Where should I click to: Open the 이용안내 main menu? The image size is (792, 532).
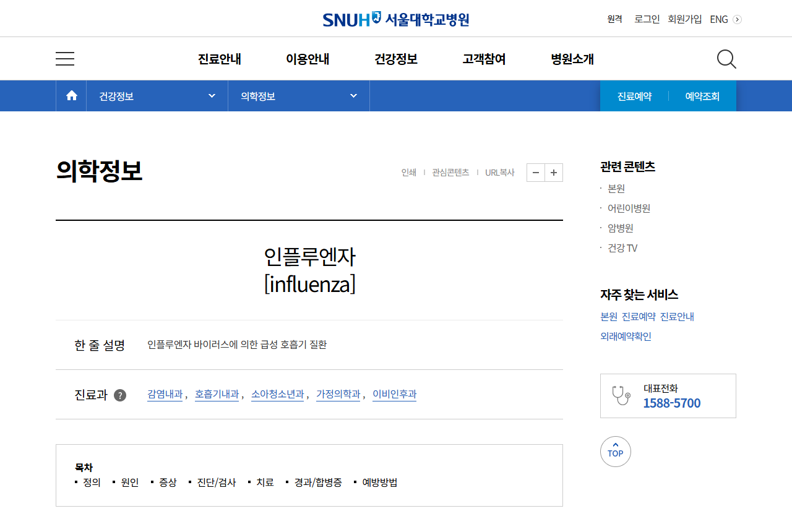308,59
